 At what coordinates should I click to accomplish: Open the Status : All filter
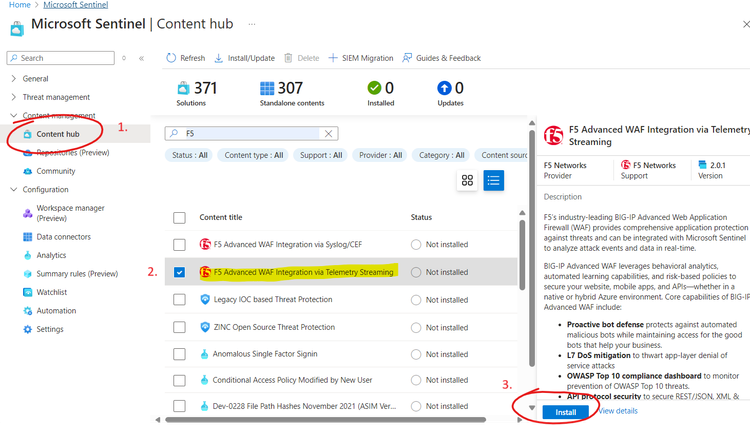click(x=189, y=155)
